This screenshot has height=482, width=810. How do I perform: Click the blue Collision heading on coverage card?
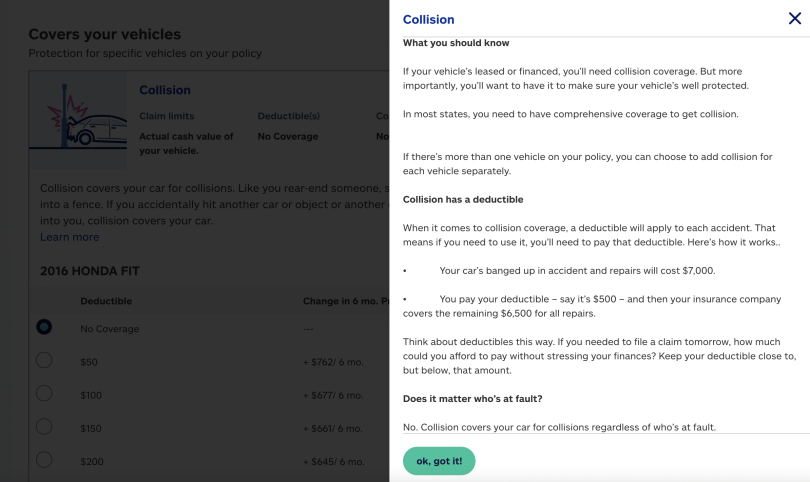pyautogui.click(x=165, y=90)
